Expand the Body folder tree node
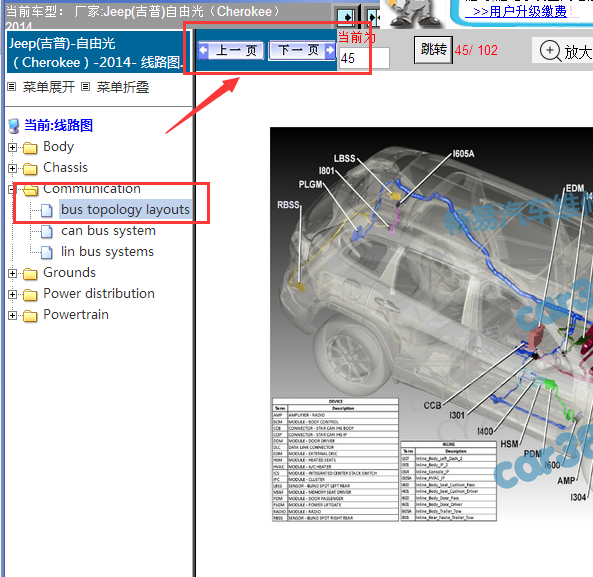 coord(12,147)
